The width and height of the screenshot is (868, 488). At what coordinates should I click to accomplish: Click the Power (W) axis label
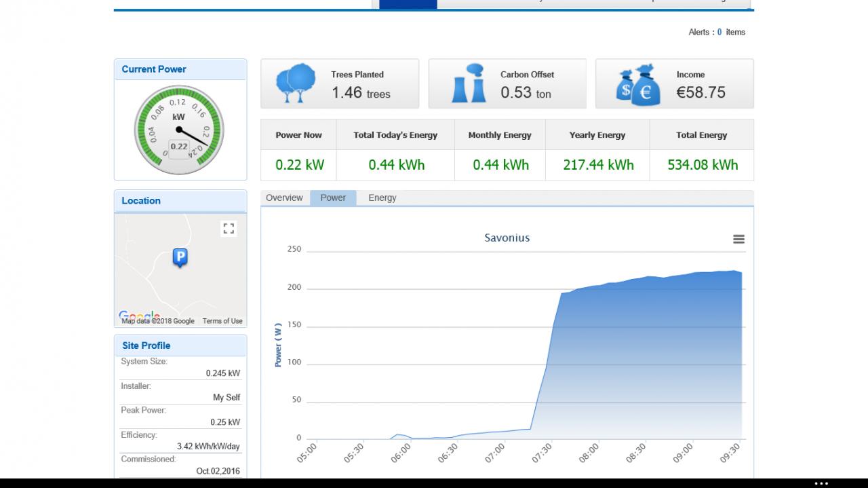(278, 345)
